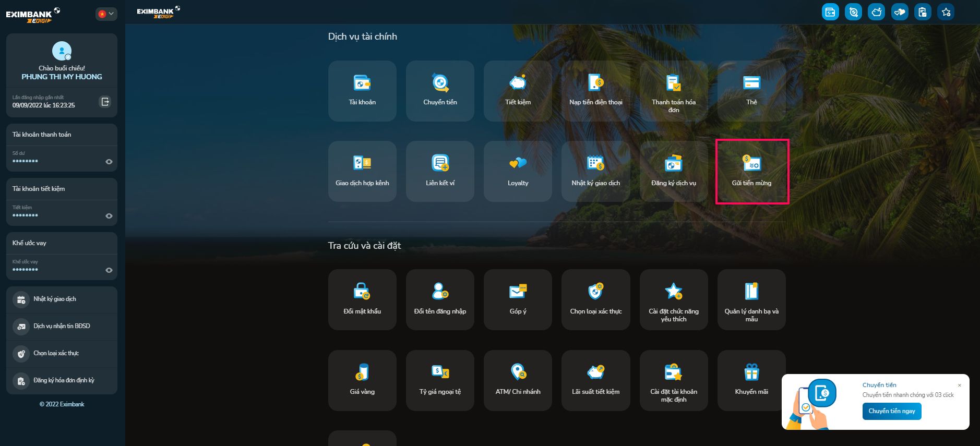The image size is (980, 446).
Task: Close the Chuyển tiền popup notification
Action: click(959, 385)
